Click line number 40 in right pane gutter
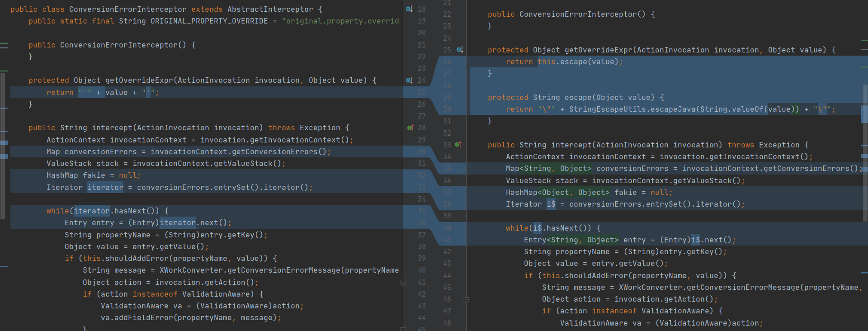 447,228
